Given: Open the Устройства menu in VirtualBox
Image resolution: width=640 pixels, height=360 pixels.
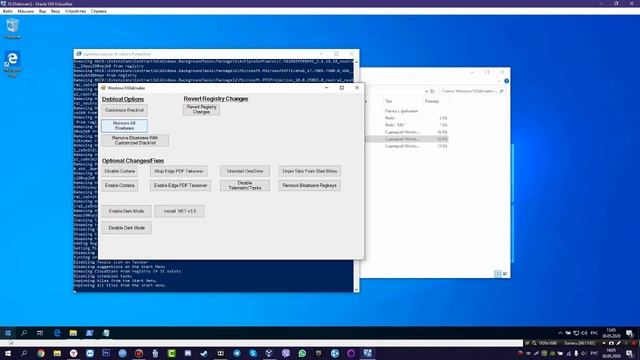Looking at the screenshot, I should 76,11.
